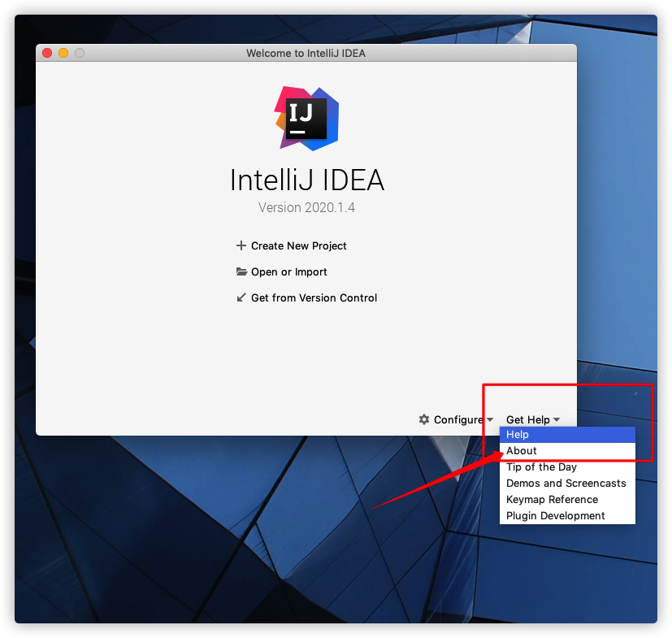Screen dimensions: 672x638
Task: Expand the Configure dropdown arrow
Action: click(x=490, y=420)
